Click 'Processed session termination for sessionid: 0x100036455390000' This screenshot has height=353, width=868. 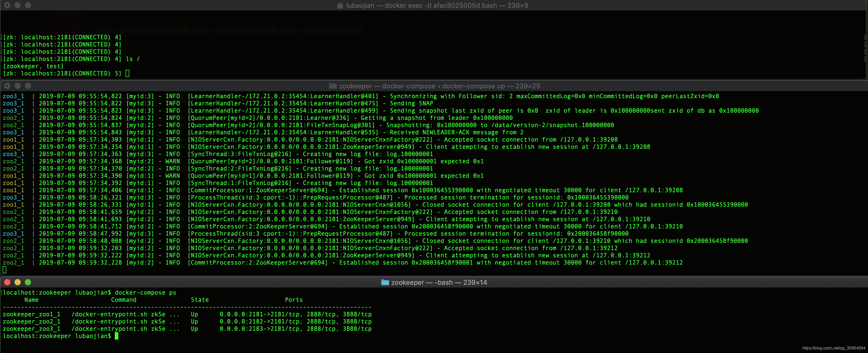pos(516,197)
